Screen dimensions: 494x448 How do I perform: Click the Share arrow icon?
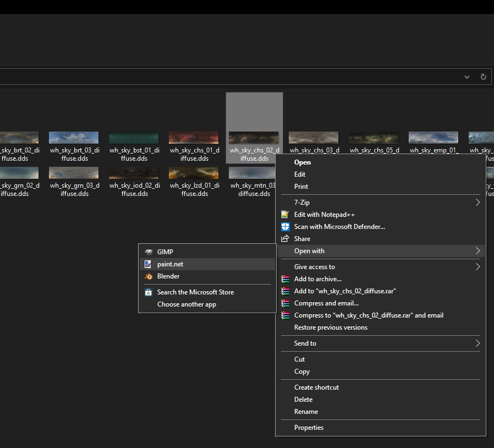(285, 239)
